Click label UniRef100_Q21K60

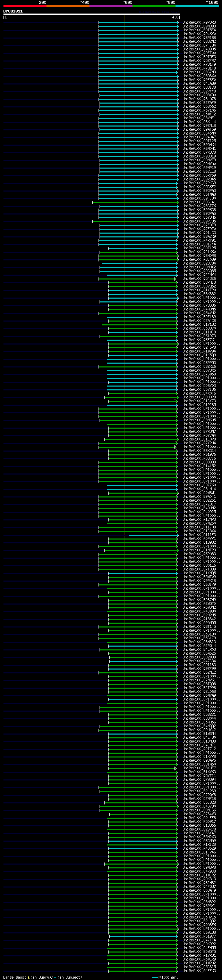(199, 252)
